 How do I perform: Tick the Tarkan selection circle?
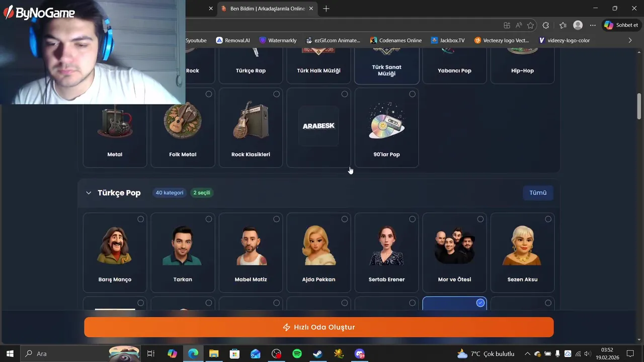[208, 219]
